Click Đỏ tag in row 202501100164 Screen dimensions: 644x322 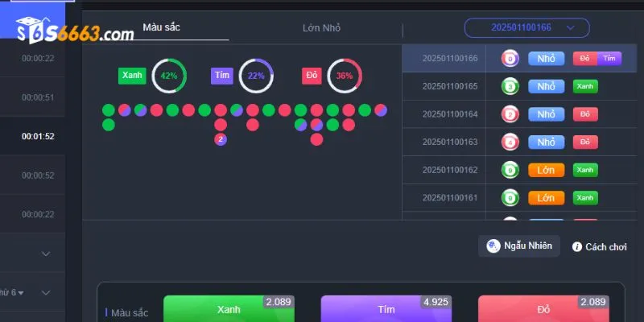(x=585, y=114)
